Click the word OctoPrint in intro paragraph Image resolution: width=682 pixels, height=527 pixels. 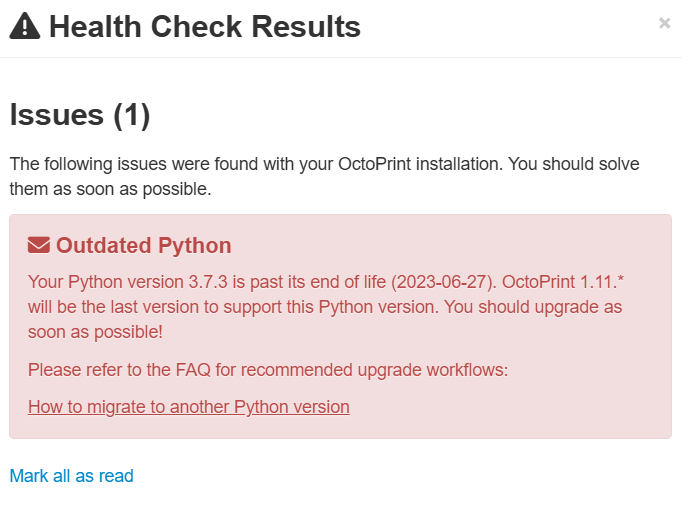click(x=374, y=164)
